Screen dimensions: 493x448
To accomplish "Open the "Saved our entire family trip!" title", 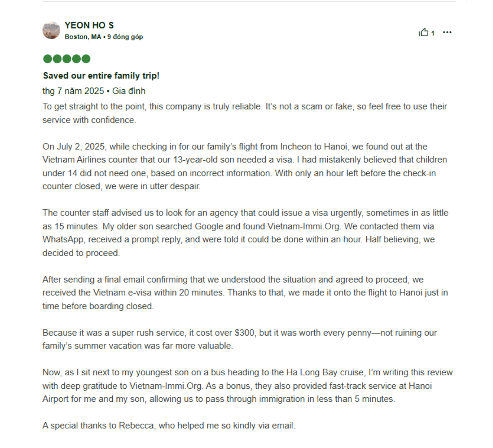I will [101, 76].
